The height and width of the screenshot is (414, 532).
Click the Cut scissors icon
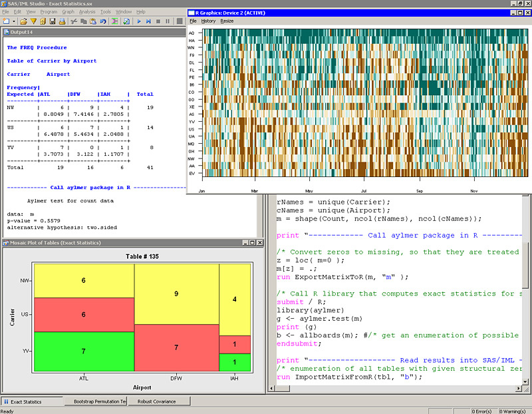tap(74, 21)
